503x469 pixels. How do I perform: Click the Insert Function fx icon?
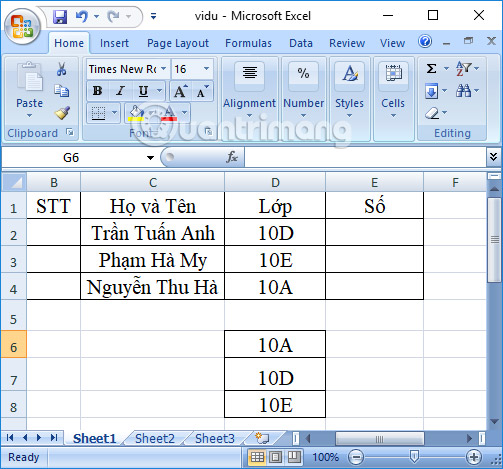click(x=232, y=157)
